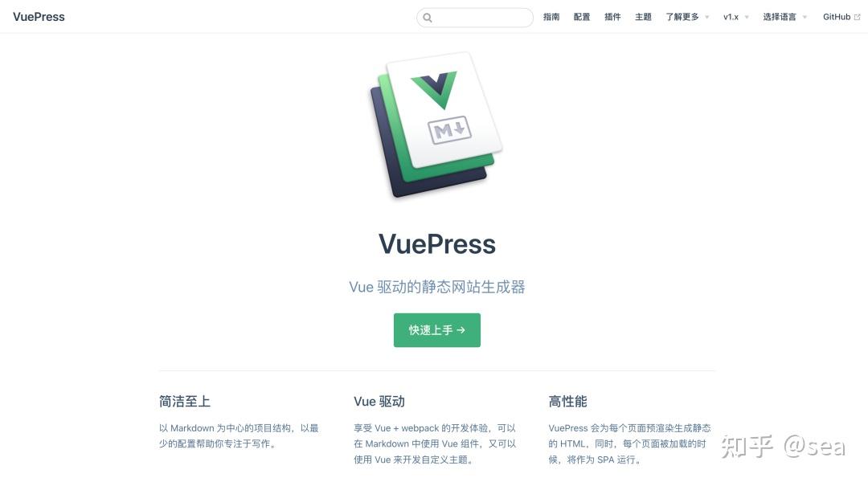
Task: Click the GitHub external link icon
Action: click(x=857, y=17)
